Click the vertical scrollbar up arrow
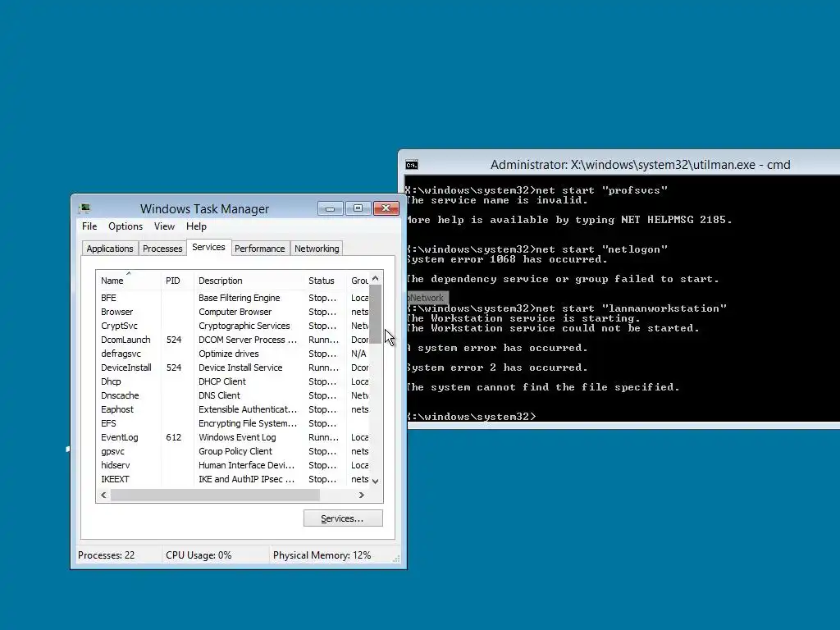 coord(376,278)
